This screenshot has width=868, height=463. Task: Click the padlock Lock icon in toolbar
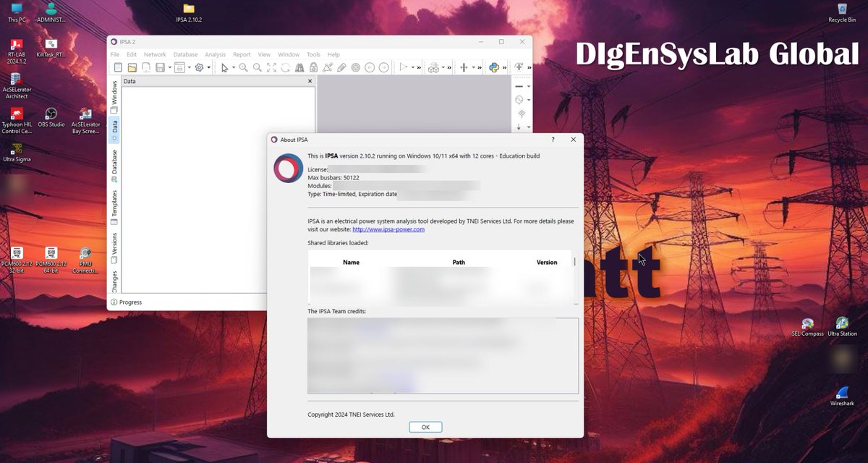pos(313,67)
